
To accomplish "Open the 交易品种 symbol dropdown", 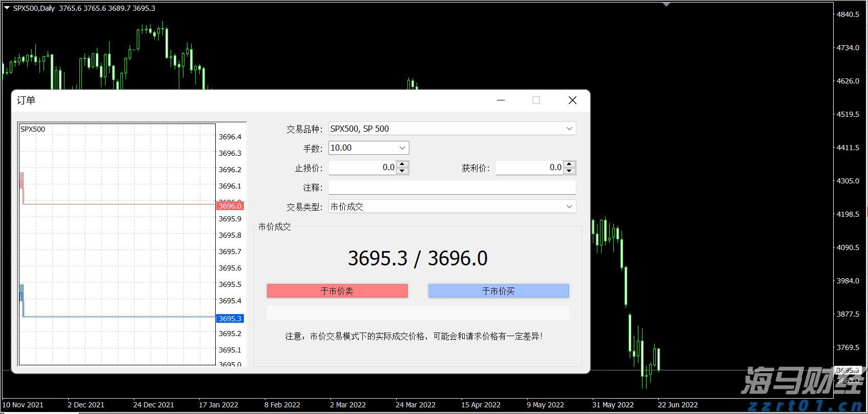I will pyautogui.click(x=569, y=129).
